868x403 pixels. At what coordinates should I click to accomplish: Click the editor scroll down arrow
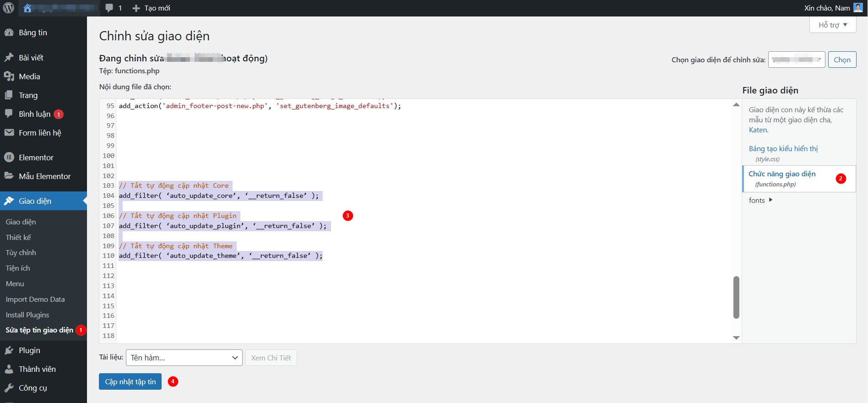[x=736, y=338]
